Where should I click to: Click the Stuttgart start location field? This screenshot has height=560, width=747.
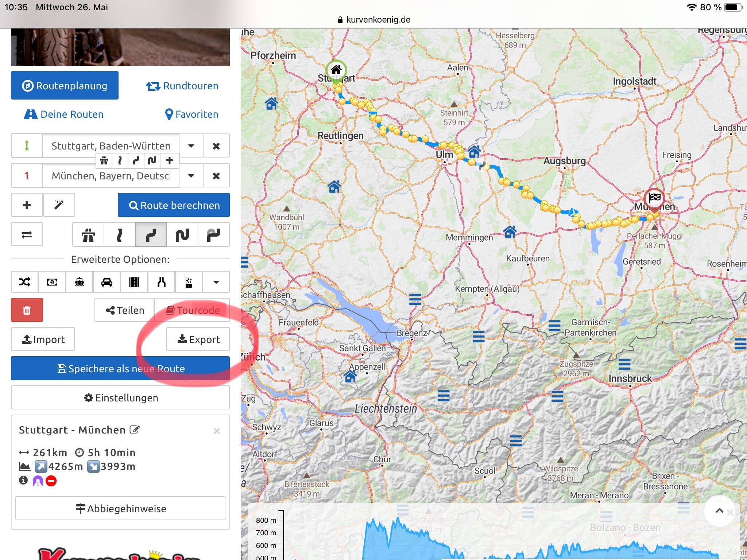[111, 146]
